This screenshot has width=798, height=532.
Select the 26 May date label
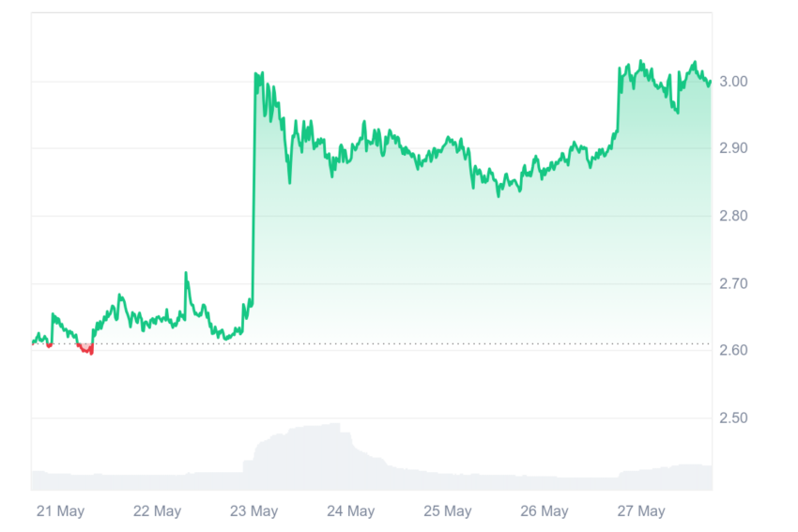tap(544, 510)
